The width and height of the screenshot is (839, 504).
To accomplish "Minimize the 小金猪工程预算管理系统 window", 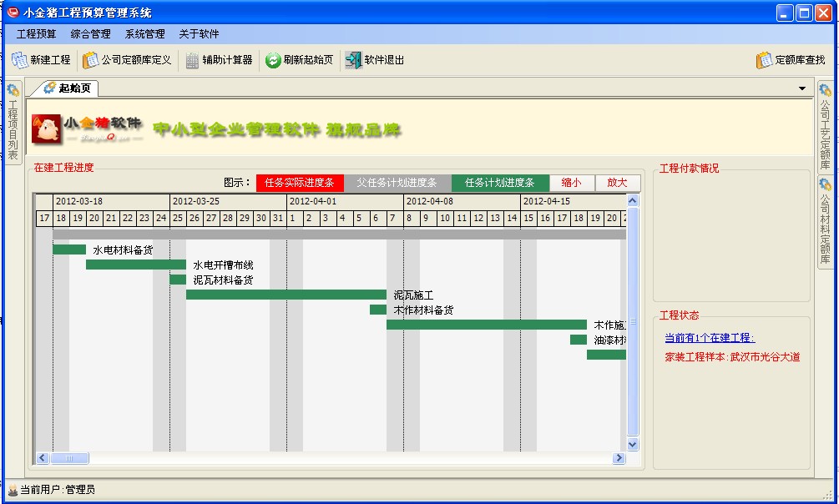I will 785,13.
